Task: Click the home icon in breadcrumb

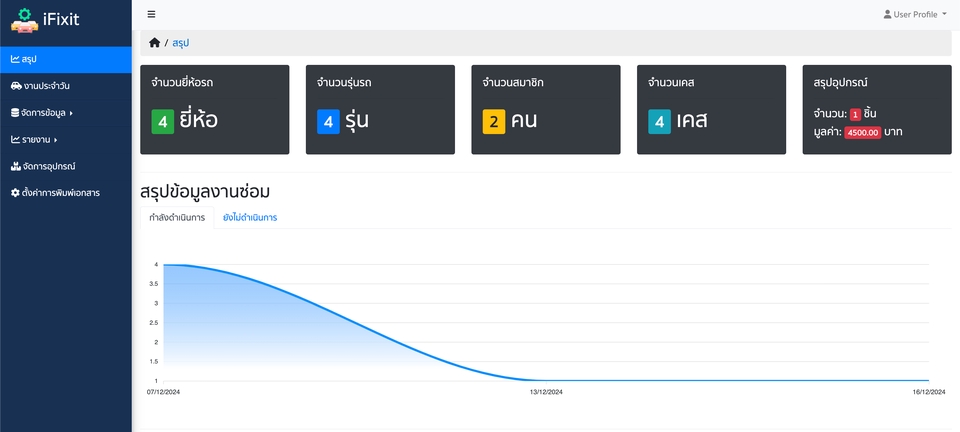Action: pyautogui.click(x=154, y=43)
